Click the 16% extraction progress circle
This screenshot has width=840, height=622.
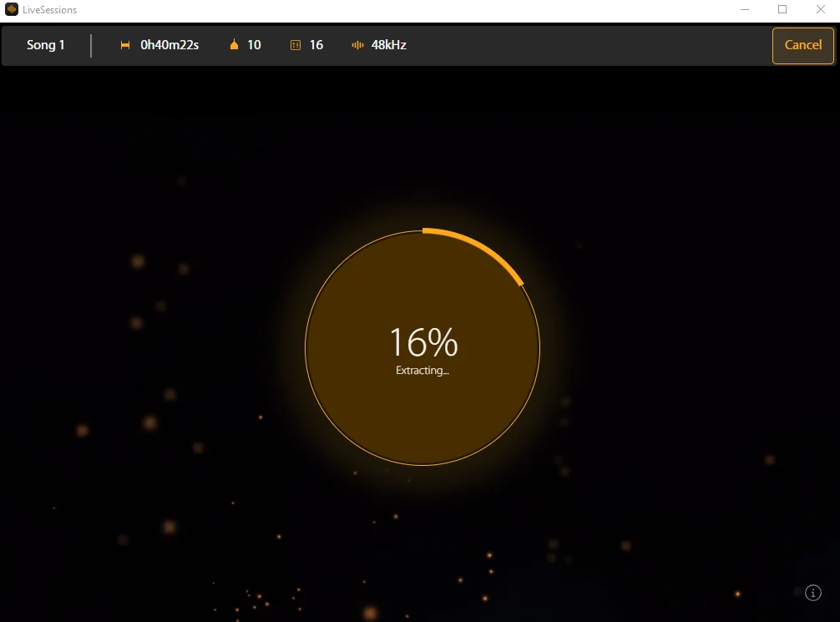coord(423,347)
